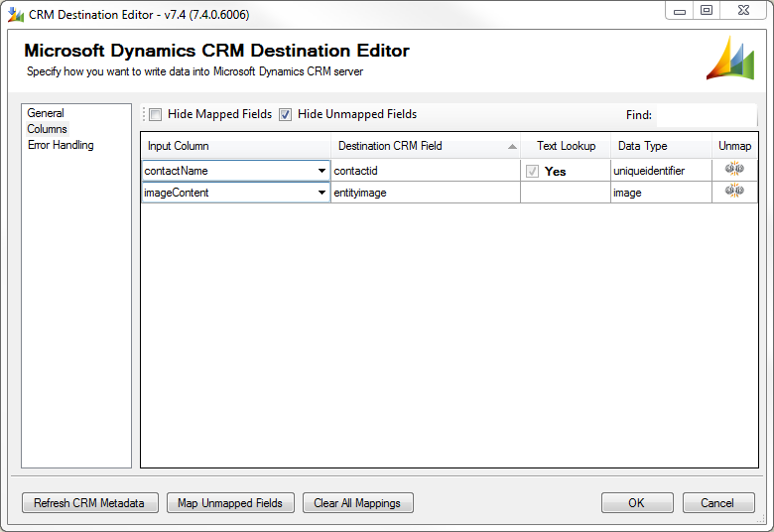Image resolution: width=774 pixels, height=532 pixels.
Task: Sort by Destination CRM Field arrow
Action: pos(512,146)
